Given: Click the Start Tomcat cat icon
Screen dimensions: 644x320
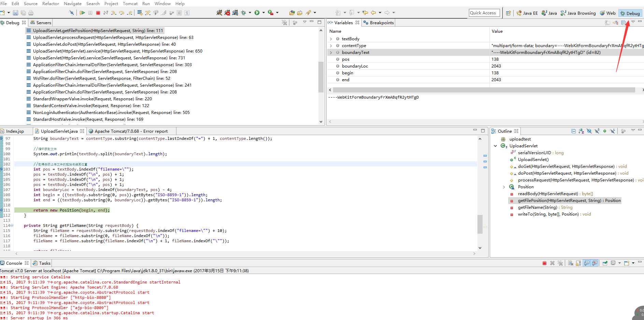Looking at the screenshot, I should (219, 13).
